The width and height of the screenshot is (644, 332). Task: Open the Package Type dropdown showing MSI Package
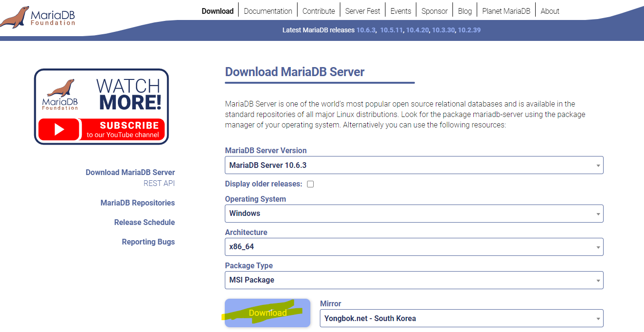point(414,280)
